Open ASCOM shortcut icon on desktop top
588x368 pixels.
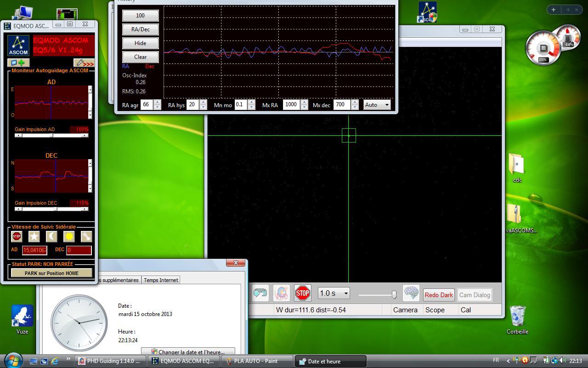tap(428, 12)
